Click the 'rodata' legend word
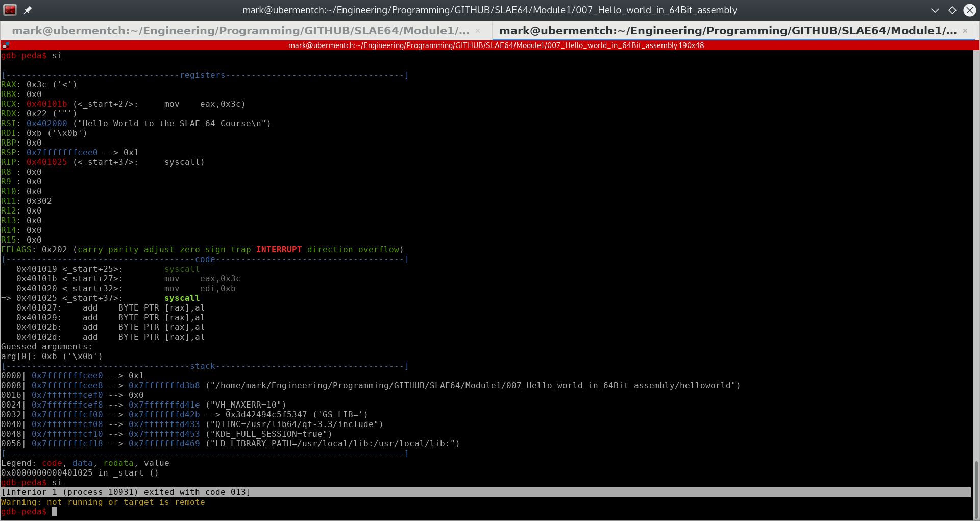980x521 pixels. click(x=118, y=463)
